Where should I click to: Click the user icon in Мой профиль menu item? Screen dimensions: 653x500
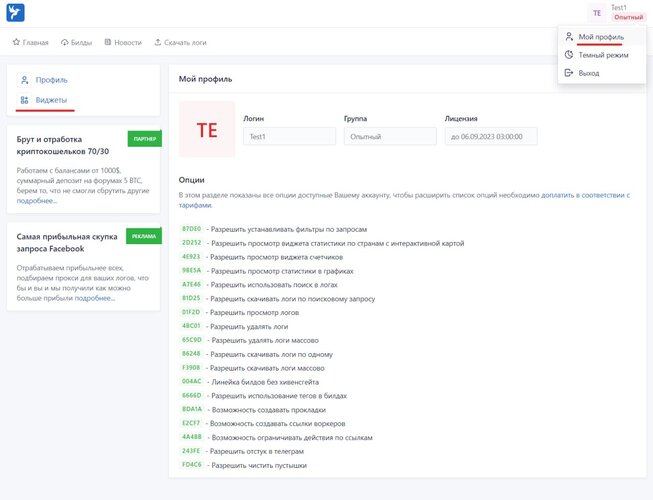click(569, 37)
